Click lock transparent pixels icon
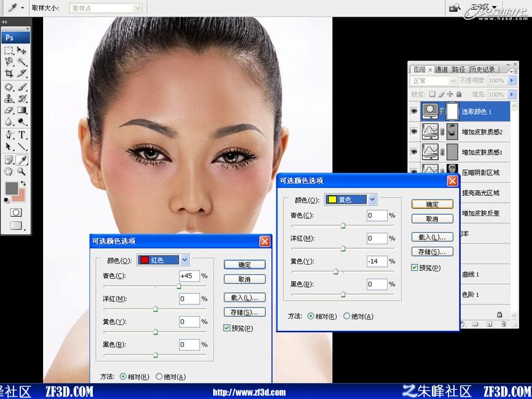Viewport: 532px width, 399px height. [432, 94]
